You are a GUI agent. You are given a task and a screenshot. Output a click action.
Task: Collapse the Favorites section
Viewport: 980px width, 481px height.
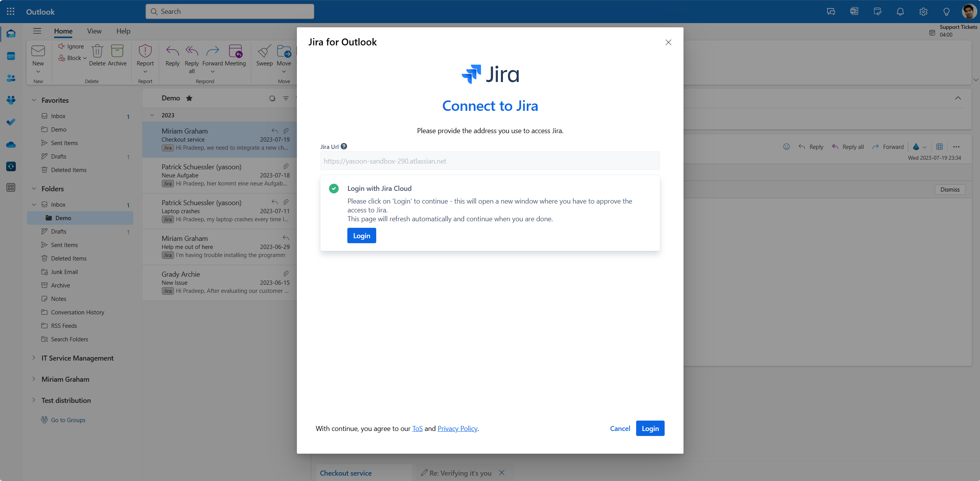click(34, 100)
